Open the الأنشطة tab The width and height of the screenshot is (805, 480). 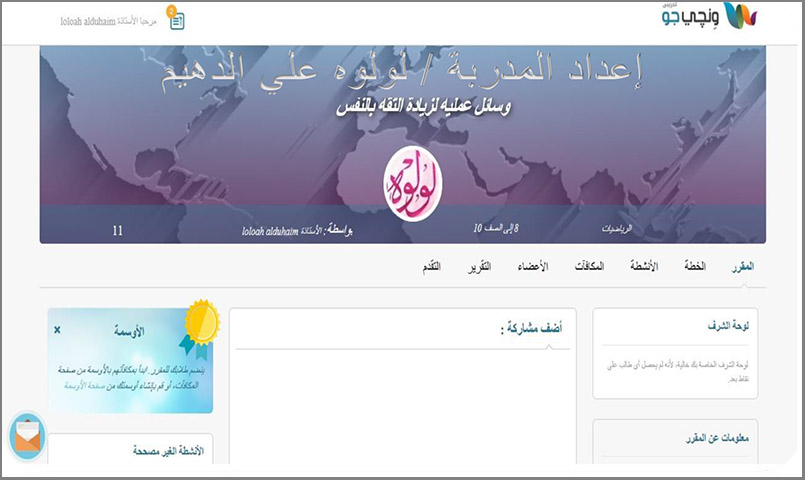tap(644, 266)
